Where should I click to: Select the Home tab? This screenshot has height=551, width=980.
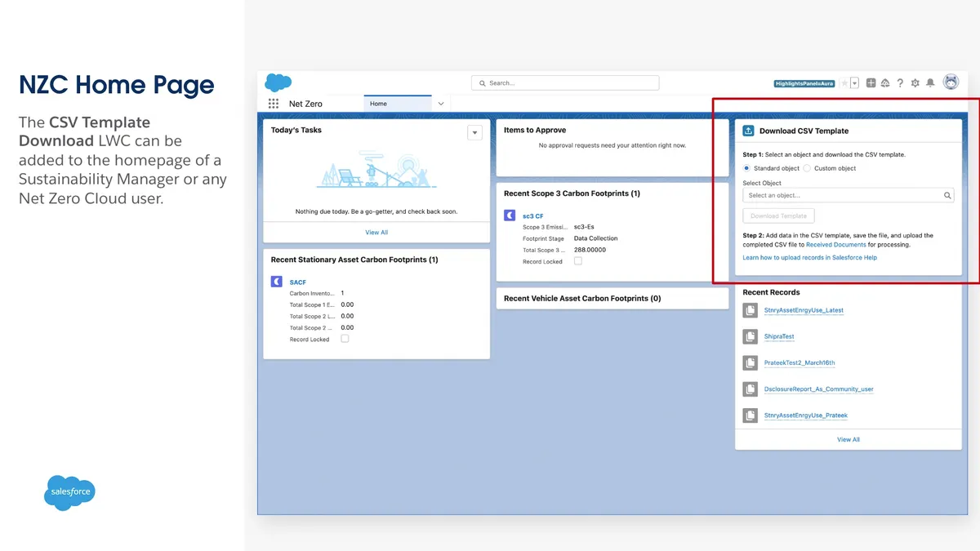point(398,104)
